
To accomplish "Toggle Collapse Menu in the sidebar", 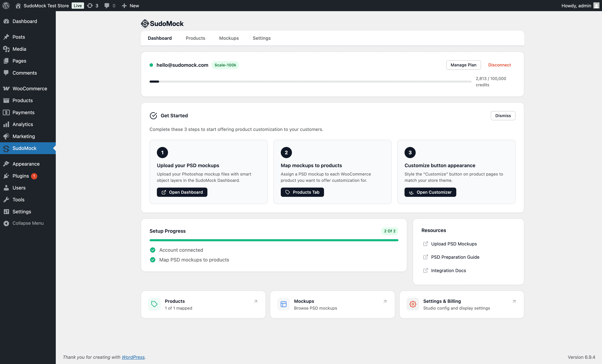I will tap(6, 223).
